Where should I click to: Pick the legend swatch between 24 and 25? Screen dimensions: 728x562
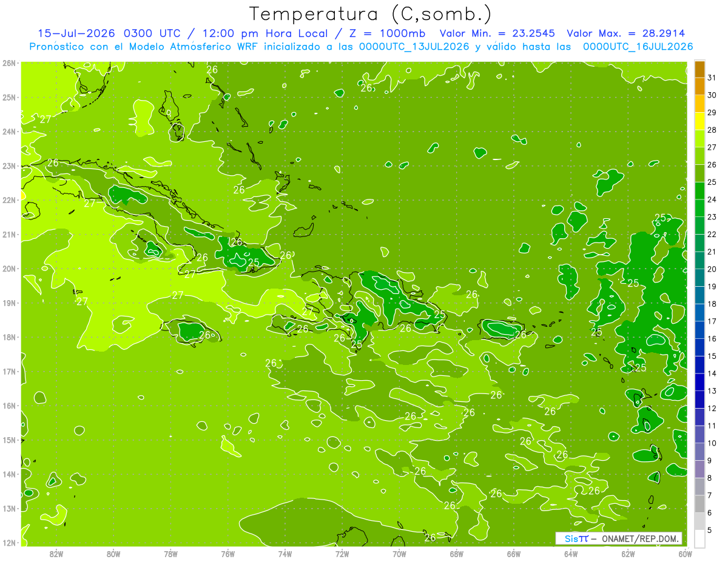(700, 191)
